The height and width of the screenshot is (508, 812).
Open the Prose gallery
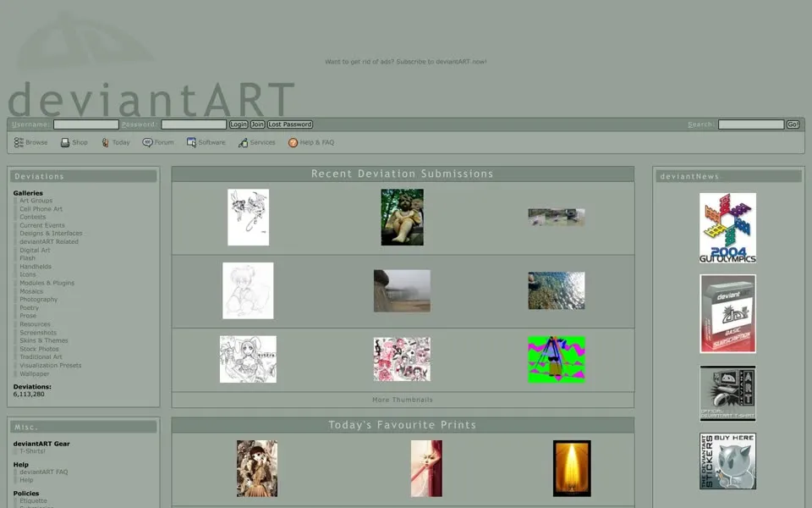28,316
